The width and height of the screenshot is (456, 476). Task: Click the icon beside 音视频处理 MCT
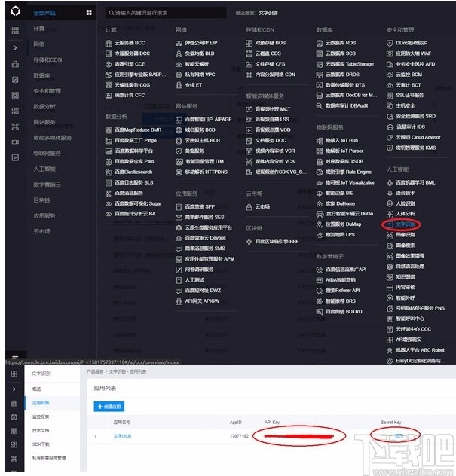[249, 109]
